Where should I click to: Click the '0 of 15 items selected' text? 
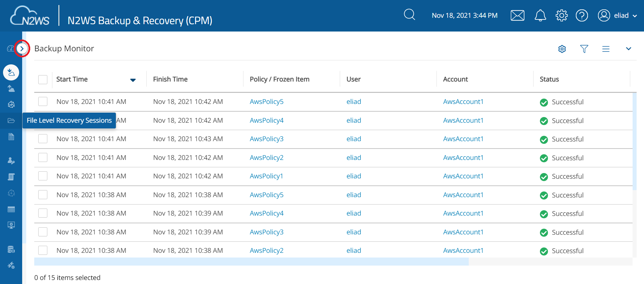coord(67,278)
